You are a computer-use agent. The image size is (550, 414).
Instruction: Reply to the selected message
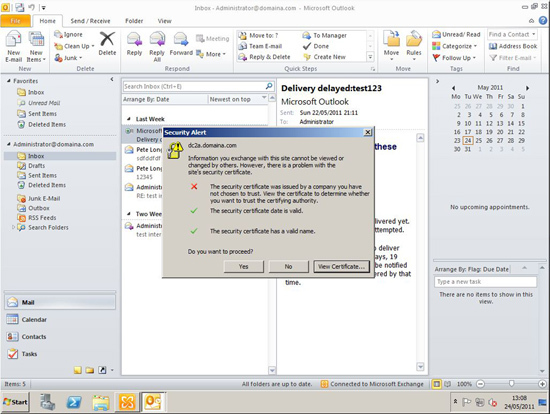(134, 44)
